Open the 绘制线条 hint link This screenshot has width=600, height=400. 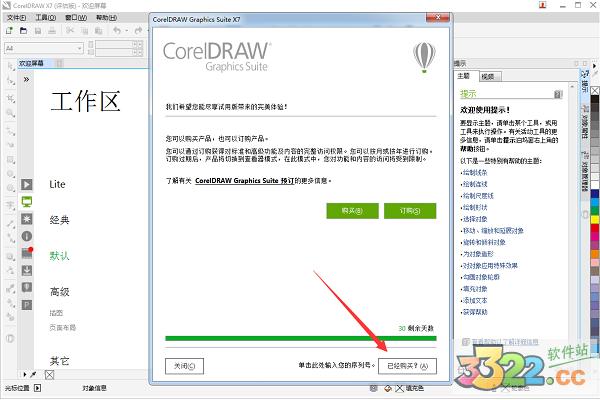click(x=475, y=173)
